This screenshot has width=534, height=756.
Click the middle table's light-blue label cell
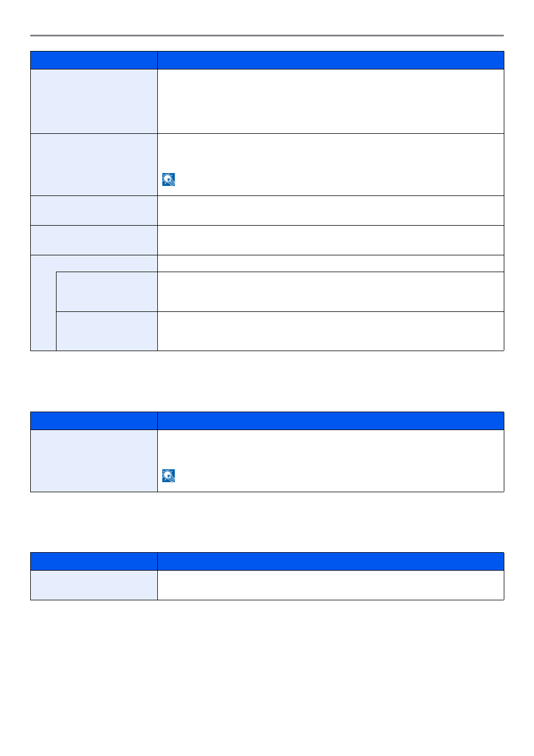(x=94, y=461)
